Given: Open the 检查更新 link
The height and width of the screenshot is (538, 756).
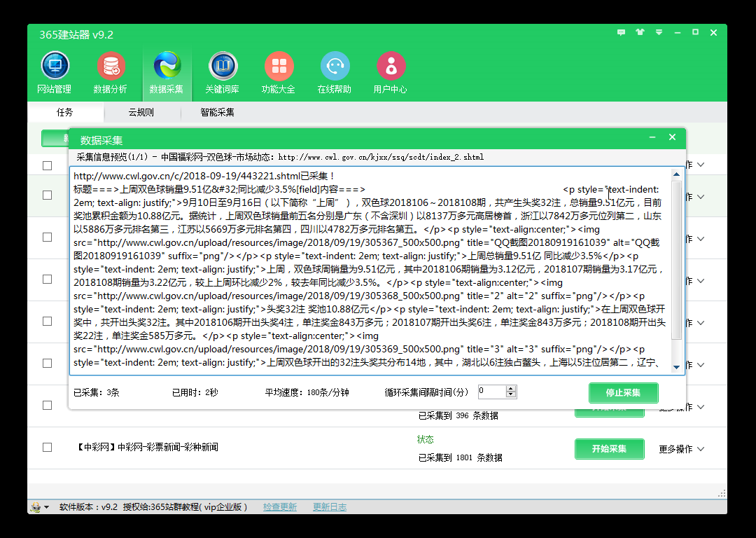Looking at the screenshot, I should 279,507.
